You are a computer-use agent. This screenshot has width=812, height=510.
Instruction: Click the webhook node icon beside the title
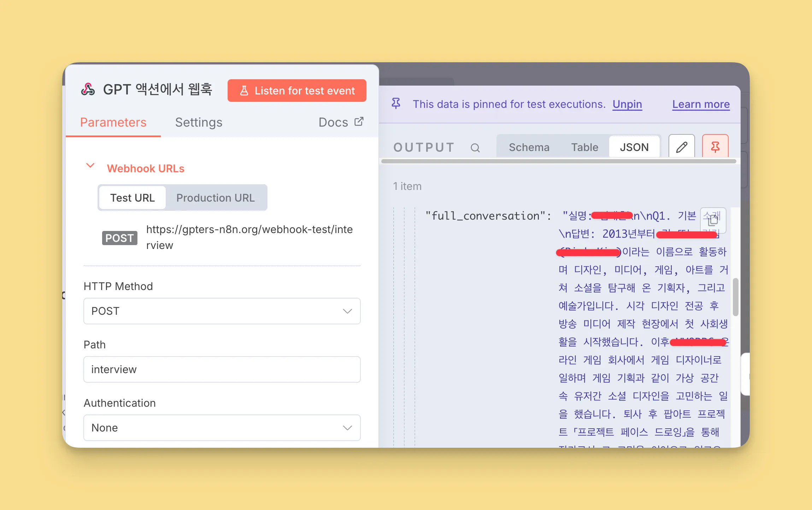pyautogui.click(x=88, y=89)
